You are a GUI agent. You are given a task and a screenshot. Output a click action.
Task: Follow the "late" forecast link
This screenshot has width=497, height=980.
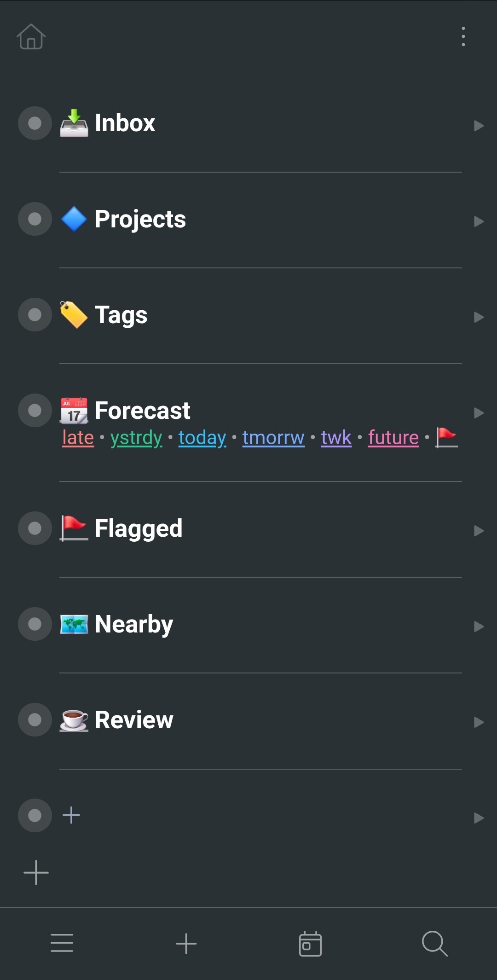pyautogui.click(x=78, y=438)
